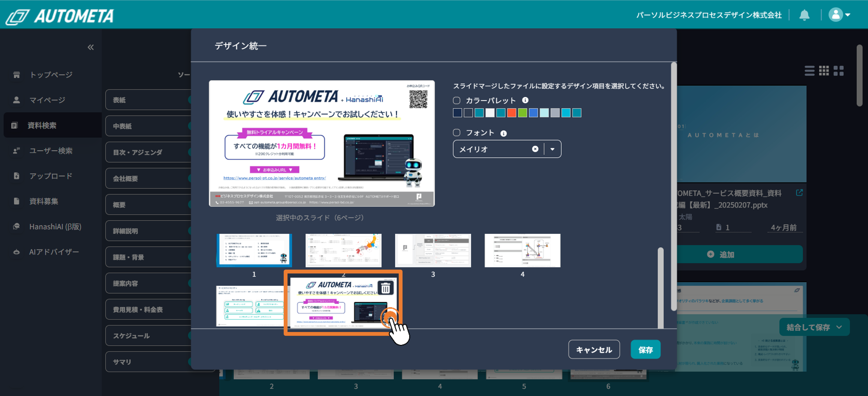868x396 pixels.
Task: Select the 目次・アジェンダ category button
Action: (x=148, y=152)
